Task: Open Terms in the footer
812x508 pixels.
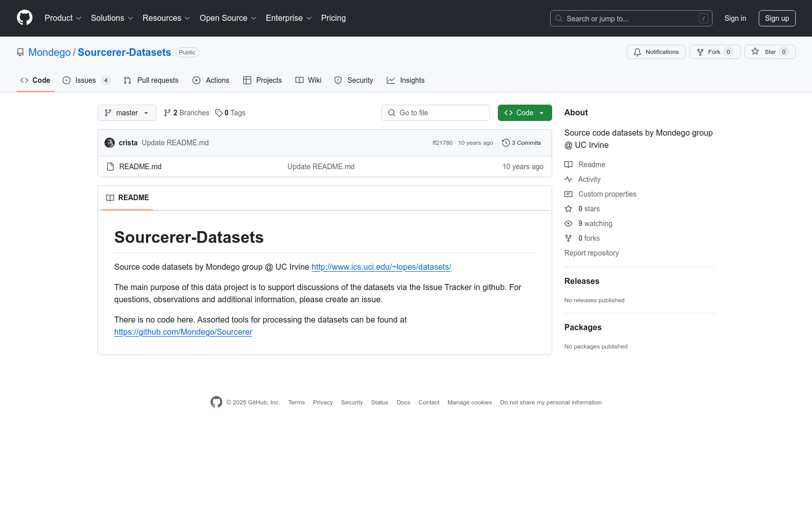Action: (x=296, y=402)
